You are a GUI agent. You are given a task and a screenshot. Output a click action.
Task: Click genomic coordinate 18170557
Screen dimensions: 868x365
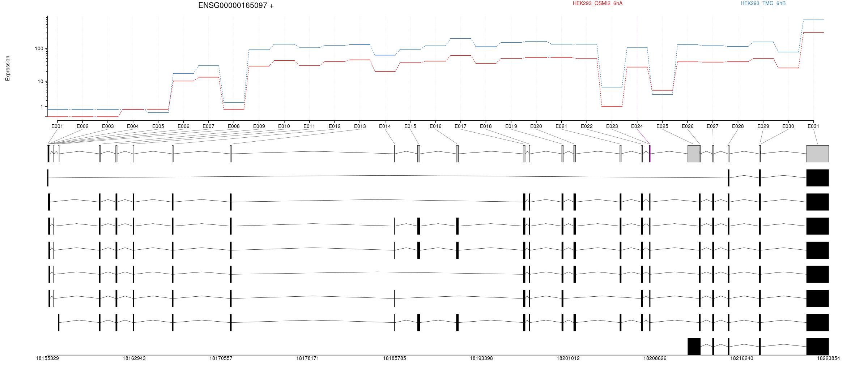click(x=221, y=358)
